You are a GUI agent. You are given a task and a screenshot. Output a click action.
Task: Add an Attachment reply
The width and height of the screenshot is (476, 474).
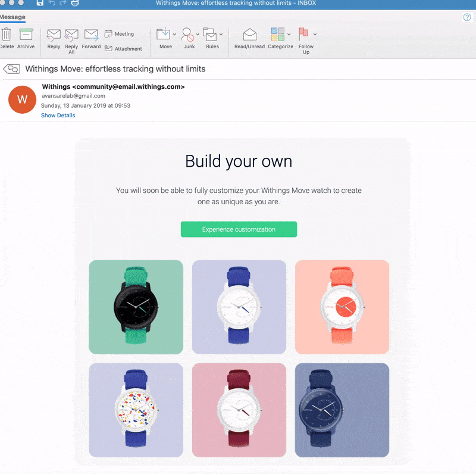coord(124,48)
